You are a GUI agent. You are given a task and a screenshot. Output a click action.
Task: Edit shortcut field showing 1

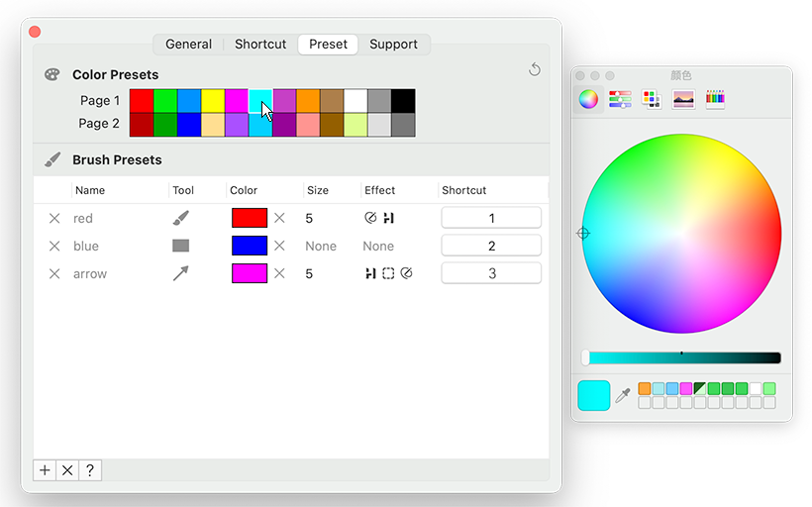491,218
